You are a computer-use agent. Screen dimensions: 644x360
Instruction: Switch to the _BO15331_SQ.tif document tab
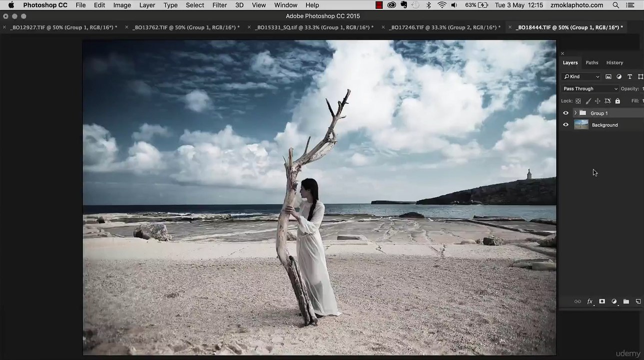point(314,27)
